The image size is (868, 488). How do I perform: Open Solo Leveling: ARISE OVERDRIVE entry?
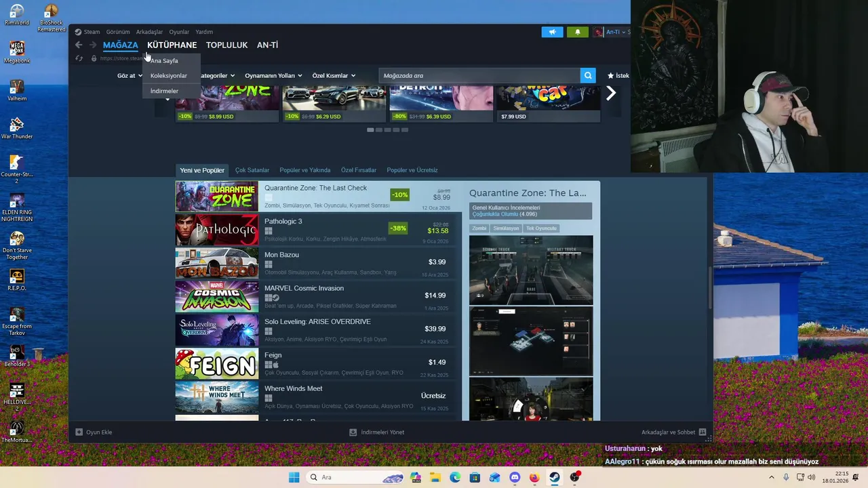(x=318, y=331)
